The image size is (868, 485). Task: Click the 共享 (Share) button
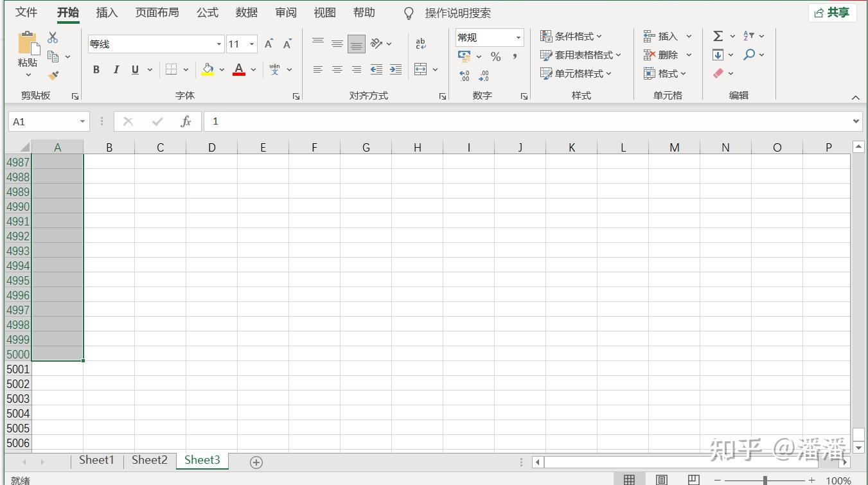[832, 12]
